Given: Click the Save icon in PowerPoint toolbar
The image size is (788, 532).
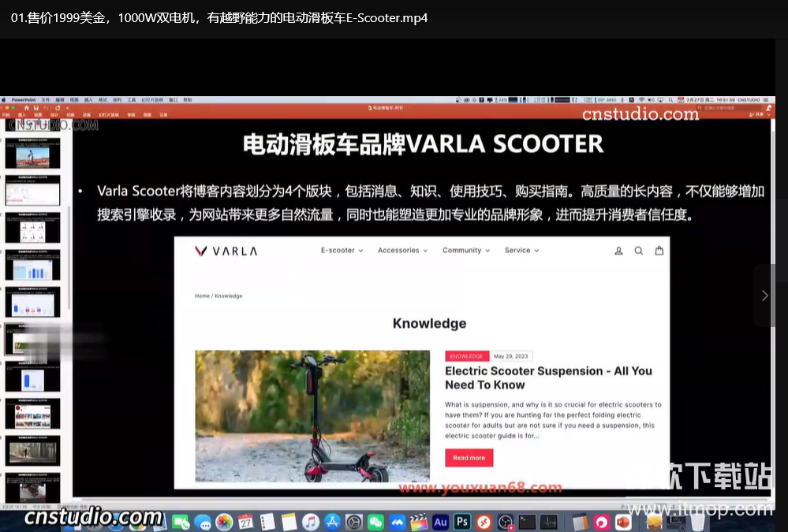Looking at the screenshot, I should pyautogui.click(x=36, y=108).
